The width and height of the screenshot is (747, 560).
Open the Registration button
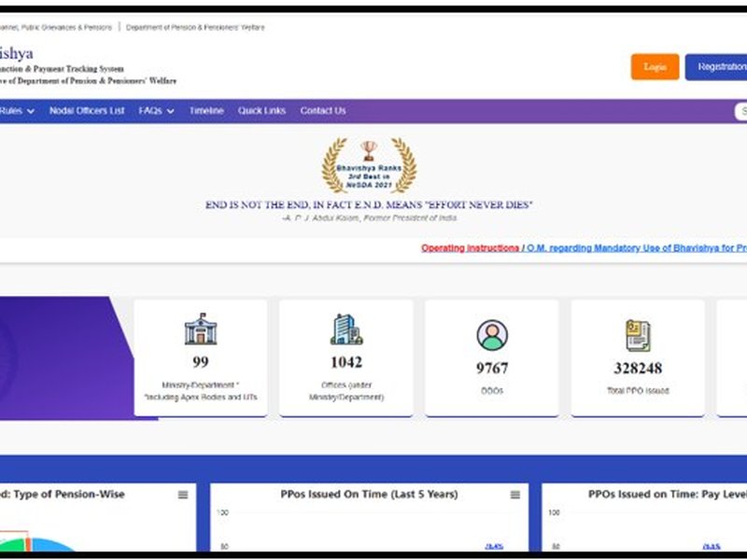[x=717, y=66]
